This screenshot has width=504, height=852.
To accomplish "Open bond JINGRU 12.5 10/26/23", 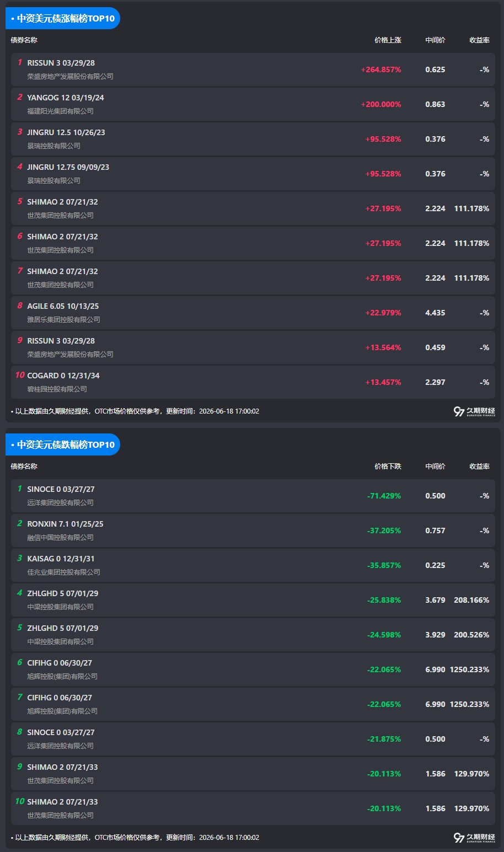I will tap(66, 132).
